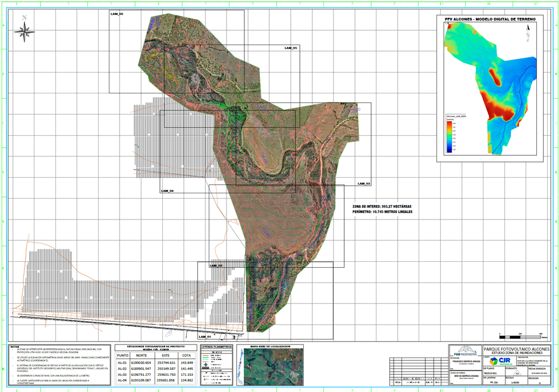Click the 'FORMATO' field label
The height and width of the screenshot is (392, 559).
coord(510,368)
